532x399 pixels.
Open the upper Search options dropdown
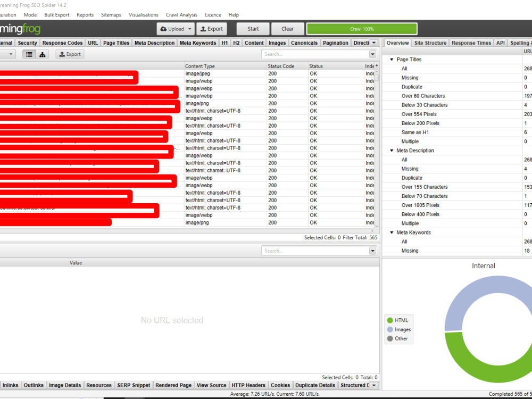(372, 54)
